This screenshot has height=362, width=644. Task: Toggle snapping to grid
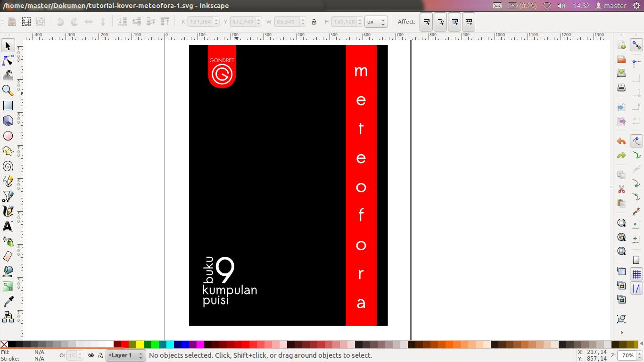(636, 274)
